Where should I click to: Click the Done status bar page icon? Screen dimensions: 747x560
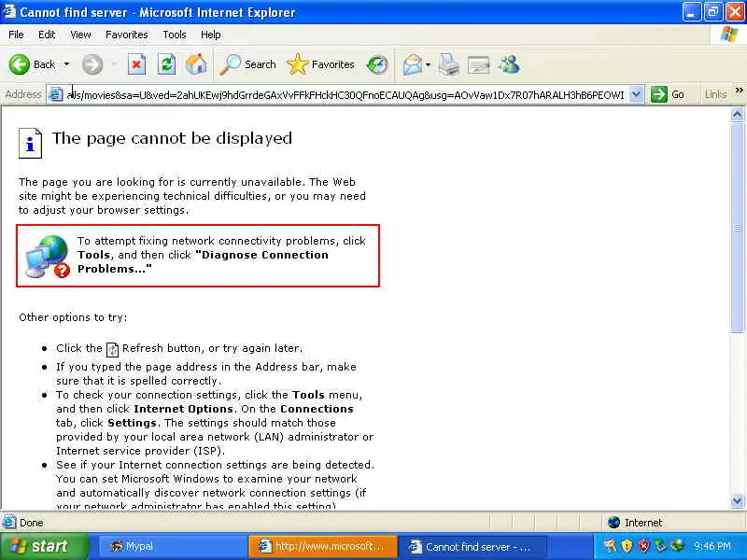pos(9,523)
